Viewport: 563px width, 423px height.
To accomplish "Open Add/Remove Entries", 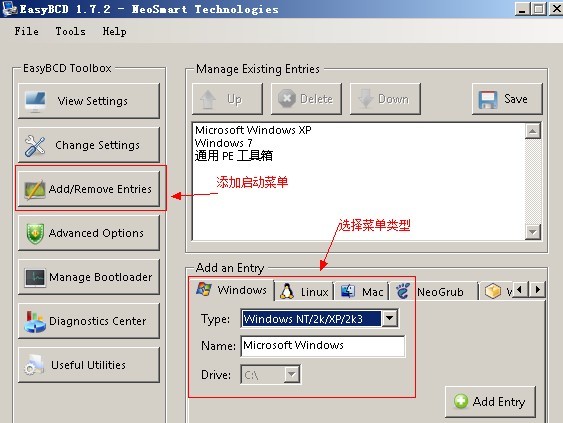I will coord(89,189).
